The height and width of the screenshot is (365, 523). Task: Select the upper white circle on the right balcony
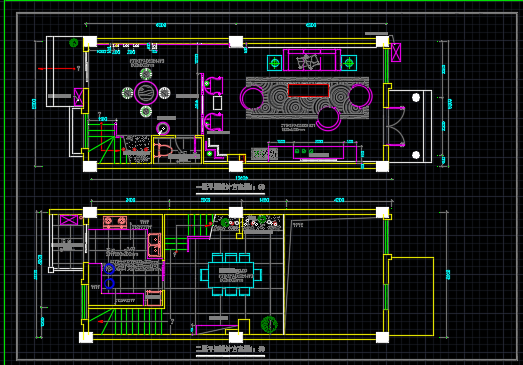416,97
